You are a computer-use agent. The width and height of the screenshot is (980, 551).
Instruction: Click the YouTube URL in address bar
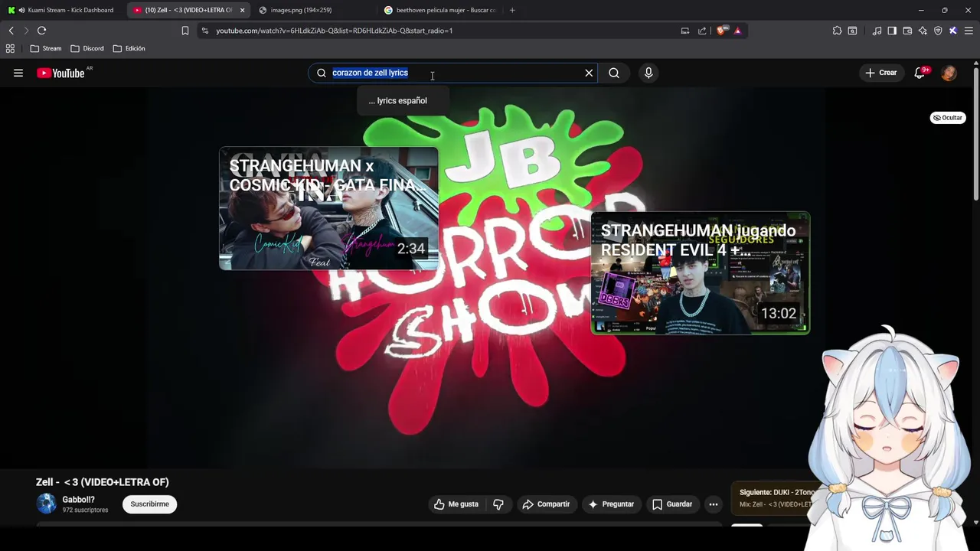334,31
